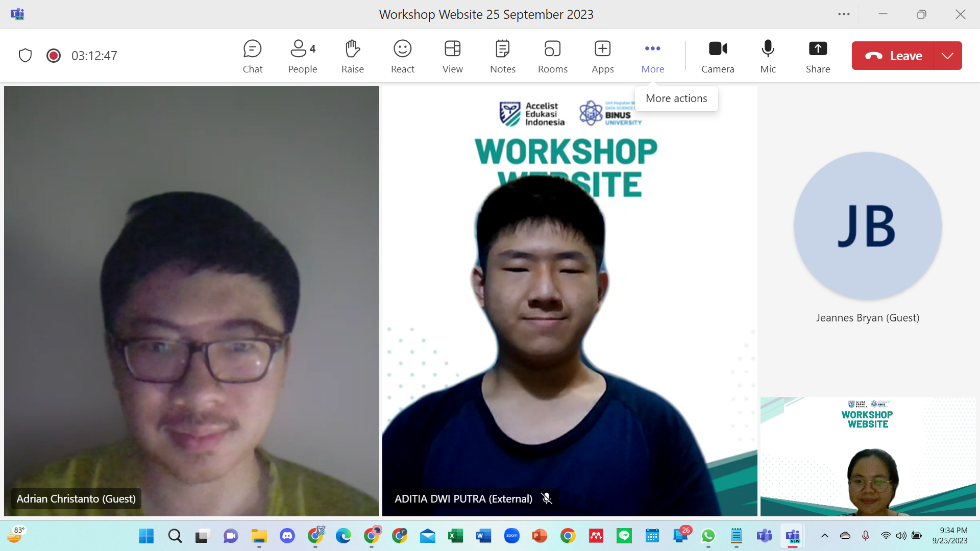980x551 pixels.
Task: Open breakout Rooms
Action: [552, 56]
